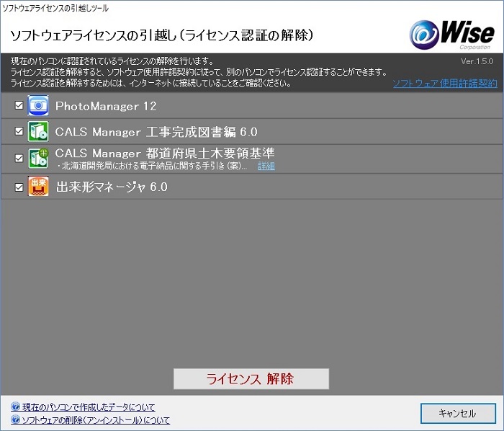
Task: Click the Wise Corporation logo
Action: (x=452, y=35)
